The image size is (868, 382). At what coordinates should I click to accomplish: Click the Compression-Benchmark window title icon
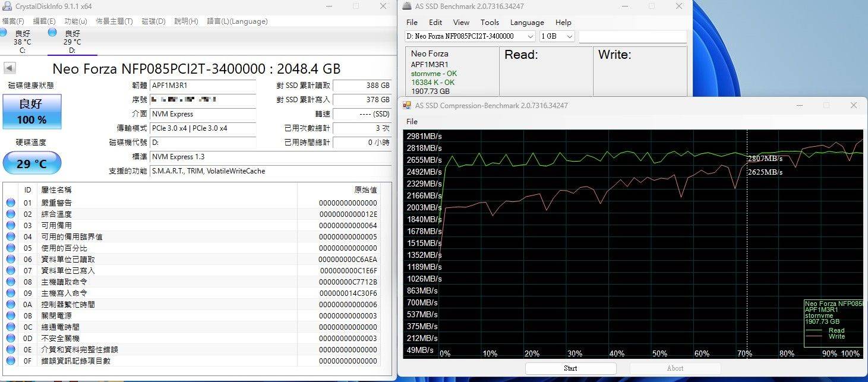point(407,105)
